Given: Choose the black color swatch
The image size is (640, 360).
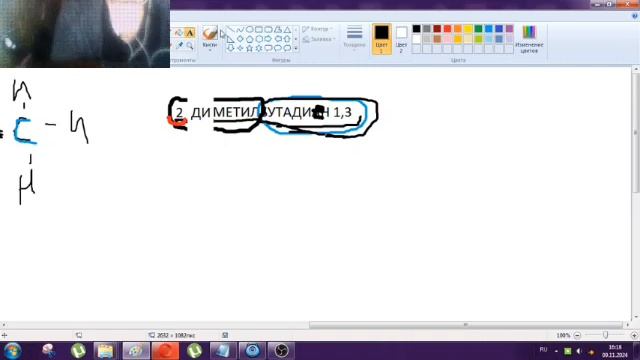Looking at the screenshot, I should coord(416,29).
